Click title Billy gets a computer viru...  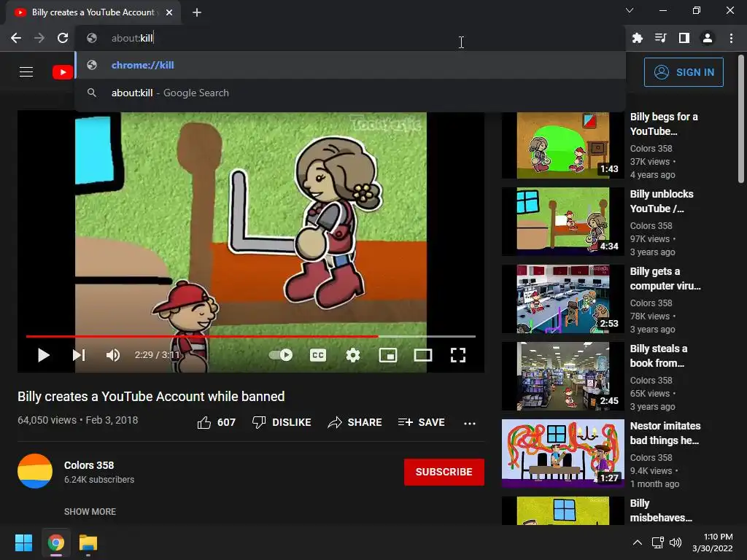coord(665,279)
